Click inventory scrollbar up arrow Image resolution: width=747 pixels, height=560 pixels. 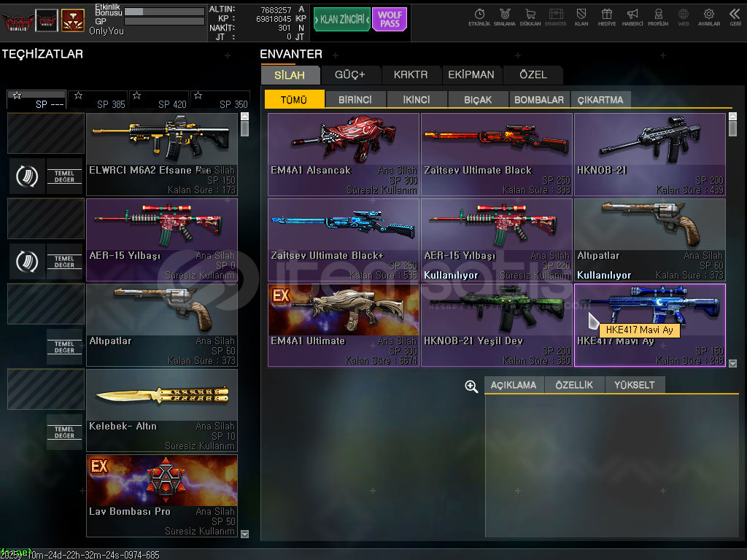click(732, 116)
